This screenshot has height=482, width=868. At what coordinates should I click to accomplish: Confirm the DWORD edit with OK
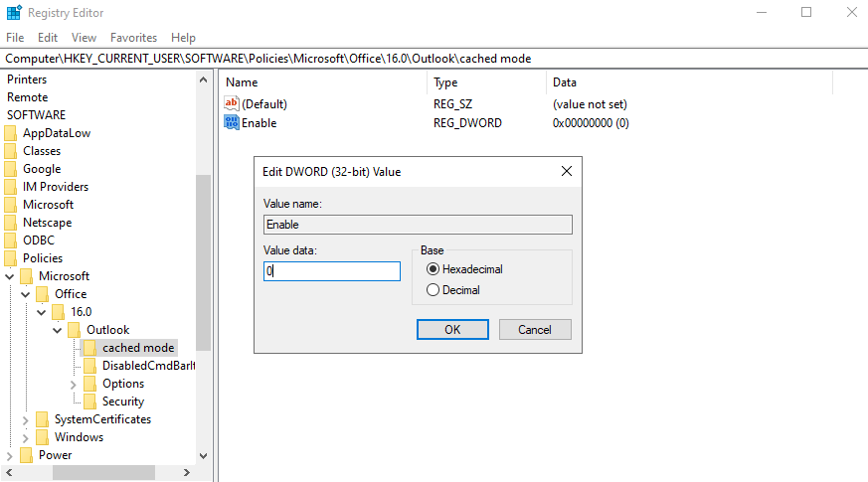point(452,329)
